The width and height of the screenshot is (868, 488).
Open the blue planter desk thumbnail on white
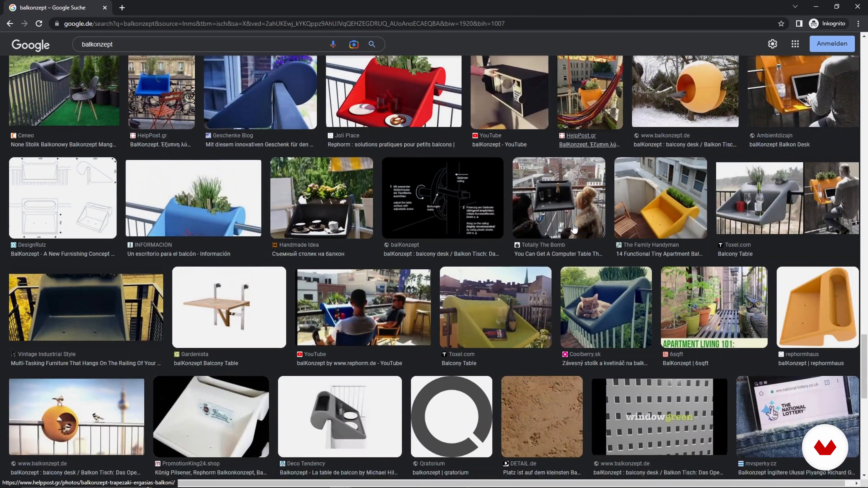[193, 198]
